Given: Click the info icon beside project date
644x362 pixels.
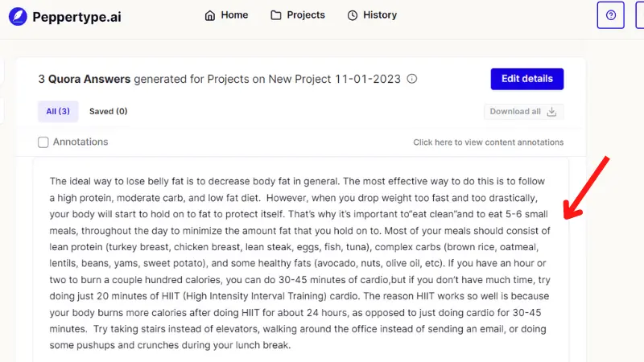Looking at the screenshot, I should (x=412, y=79).
